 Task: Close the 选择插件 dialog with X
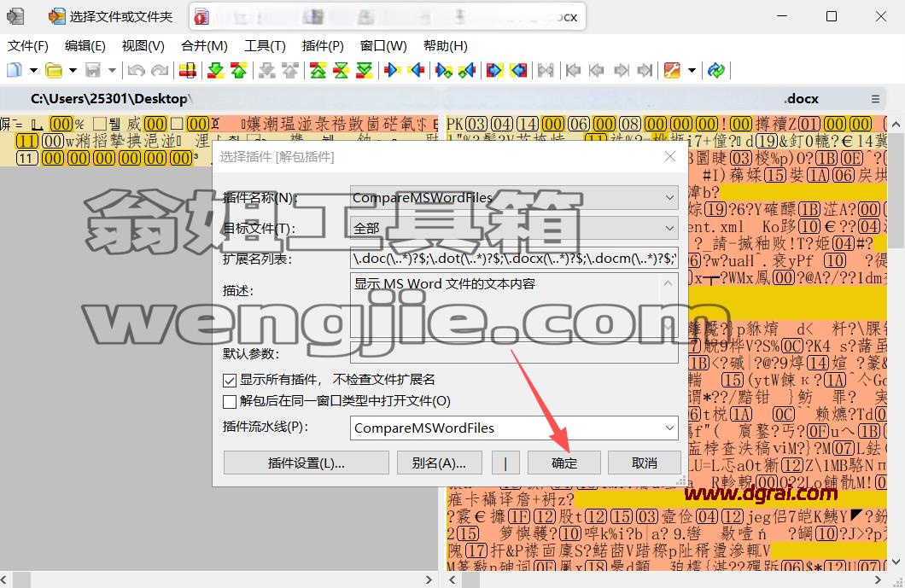[669, 156]
